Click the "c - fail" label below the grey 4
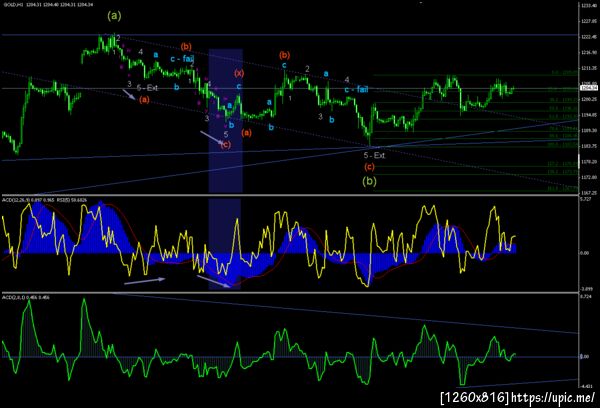The image size is (600, 408). [x=356, y=90]
